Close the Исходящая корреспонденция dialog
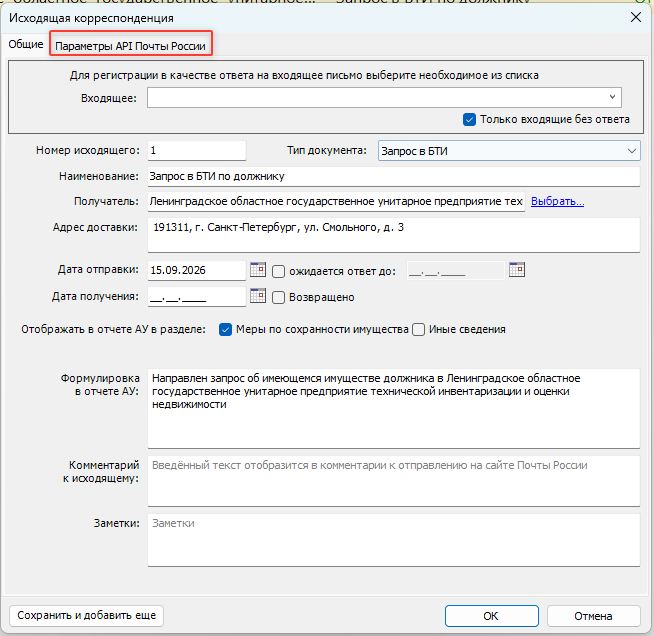 (x=636, y=18)
